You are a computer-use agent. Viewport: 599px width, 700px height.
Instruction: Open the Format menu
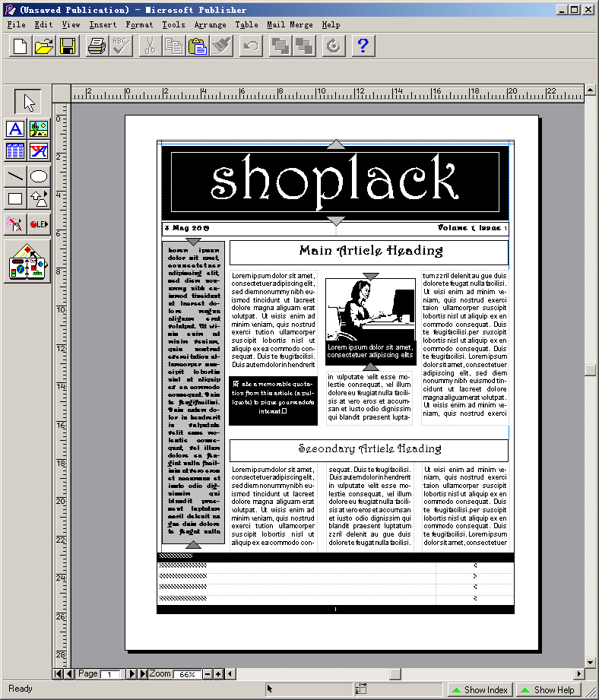click(x=139, y=24)
